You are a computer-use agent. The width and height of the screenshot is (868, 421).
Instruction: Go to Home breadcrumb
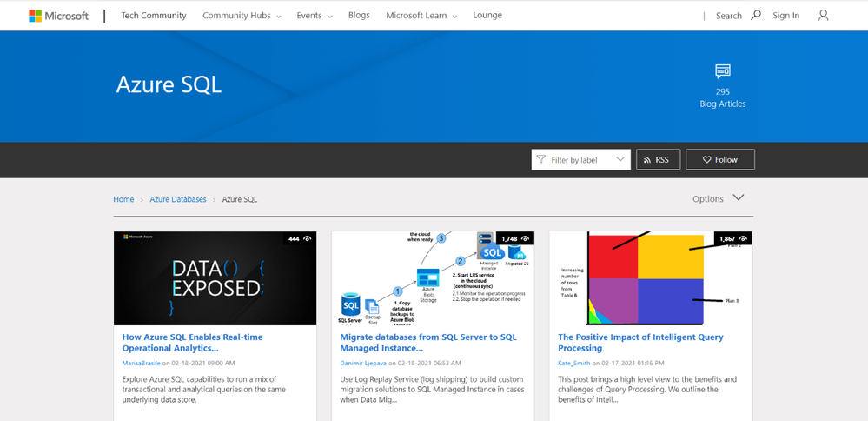tap(123, 199)
